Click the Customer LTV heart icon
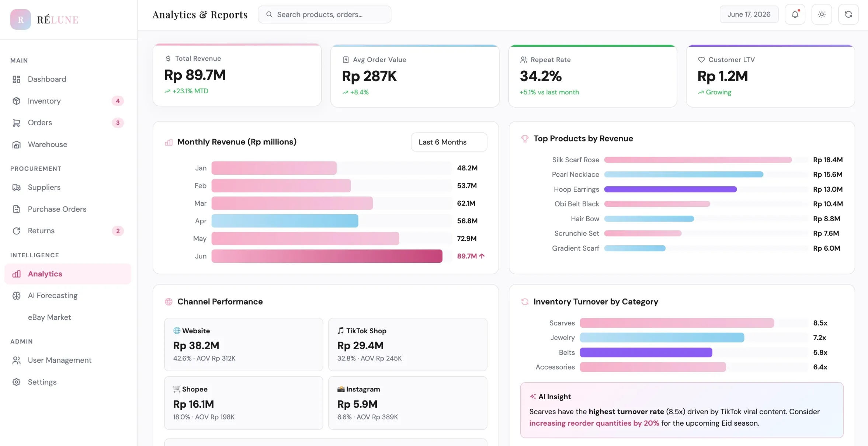Screen dimensions: 868x446 [701, 60]
